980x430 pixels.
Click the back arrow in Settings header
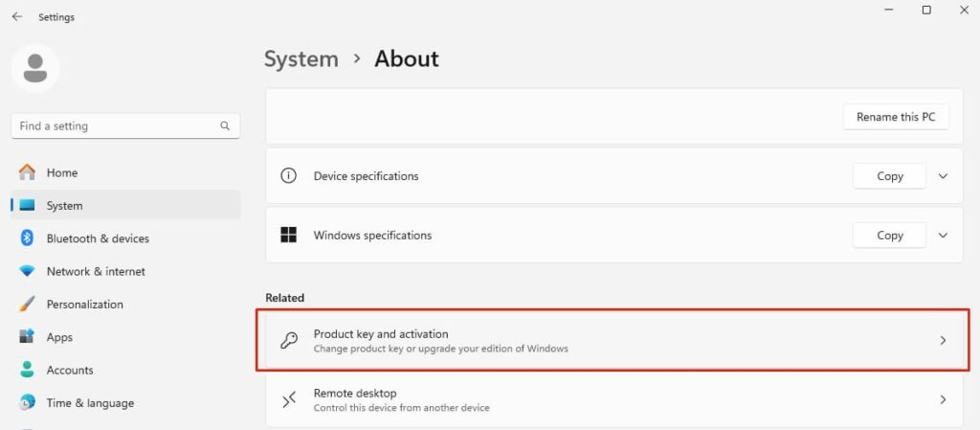coord(16,17)
